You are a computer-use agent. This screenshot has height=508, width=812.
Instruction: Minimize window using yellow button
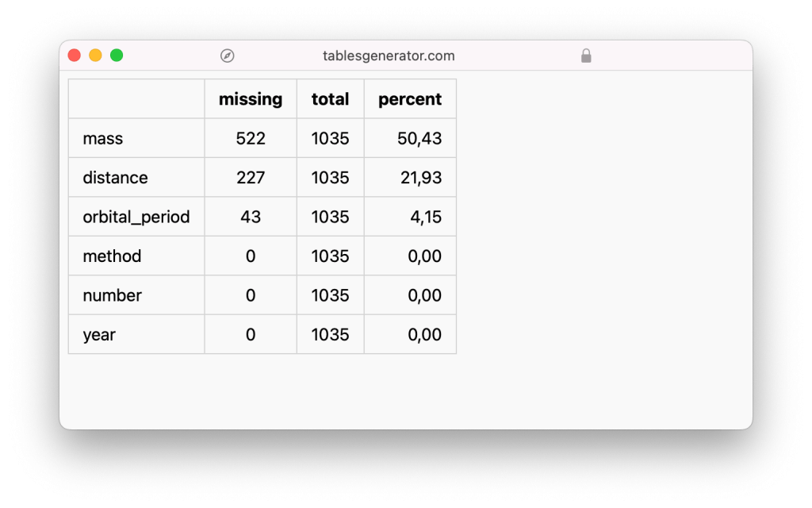coord(95,55)
